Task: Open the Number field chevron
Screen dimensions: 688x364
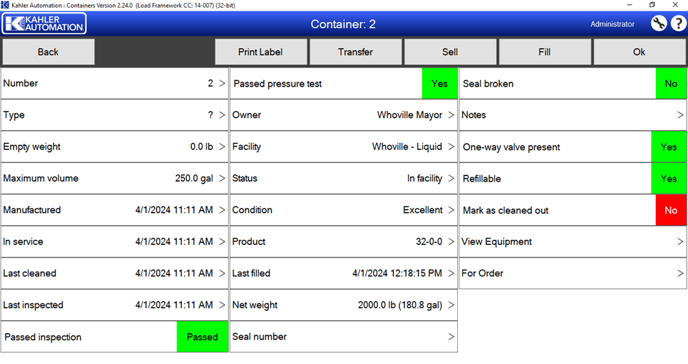Action: click(x=222, y=83)
